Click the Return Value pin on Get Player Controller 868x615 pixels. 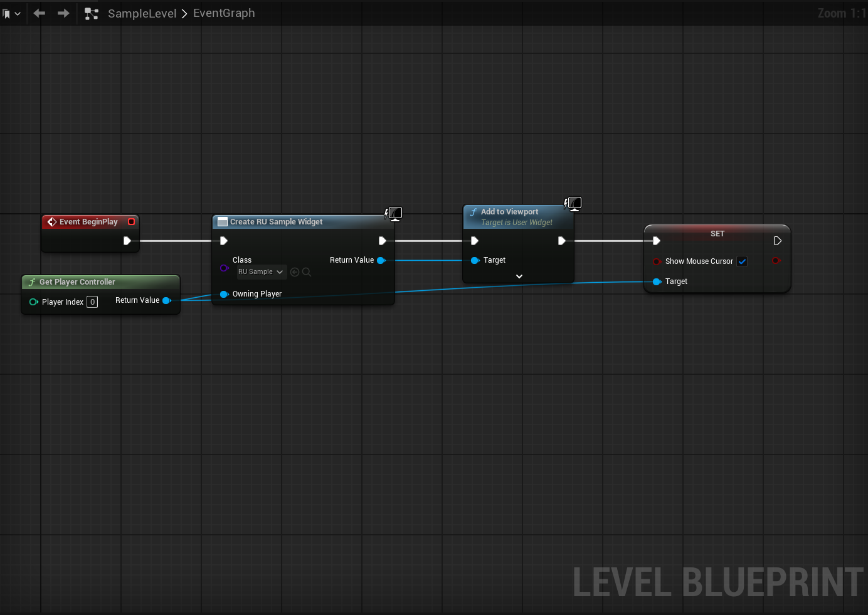(x=167, y=301)
